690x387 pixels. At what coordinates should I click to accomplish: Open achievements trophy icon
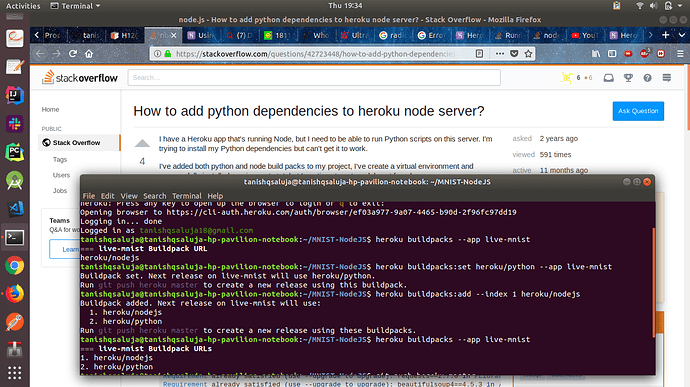pos(628,78)
